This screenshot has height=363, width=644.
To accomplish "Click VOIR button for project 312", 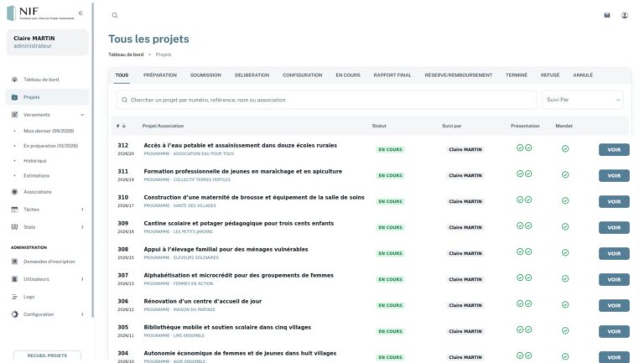I will 614,149.
